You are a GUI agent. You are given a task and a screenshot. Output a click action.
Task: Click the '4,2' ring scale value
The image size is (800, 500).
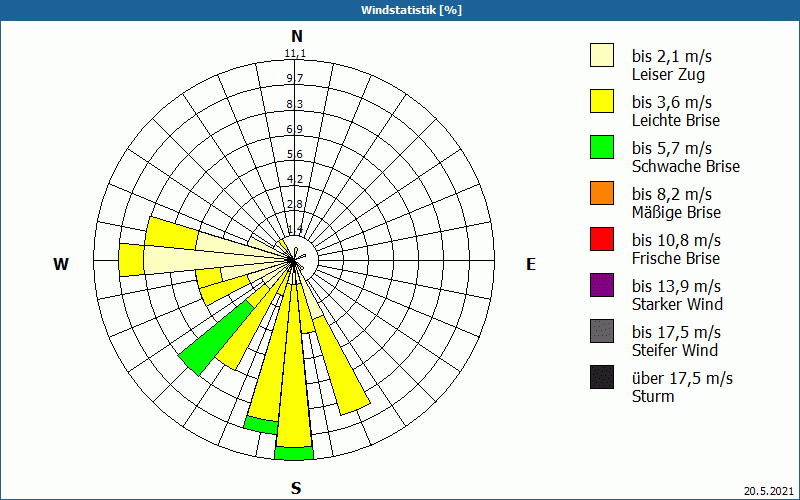pos(295,179)
